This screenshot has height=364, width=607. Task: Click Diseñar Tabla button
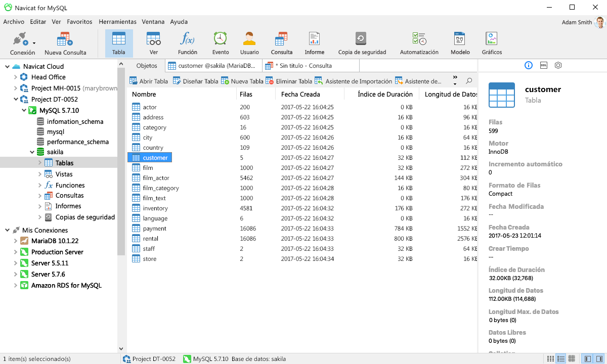click(196, 81)
